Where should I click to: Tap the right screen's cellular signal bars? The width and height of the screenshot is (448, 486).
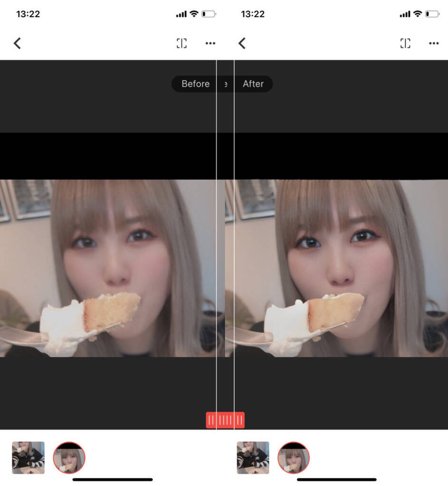tap(405, 14)
